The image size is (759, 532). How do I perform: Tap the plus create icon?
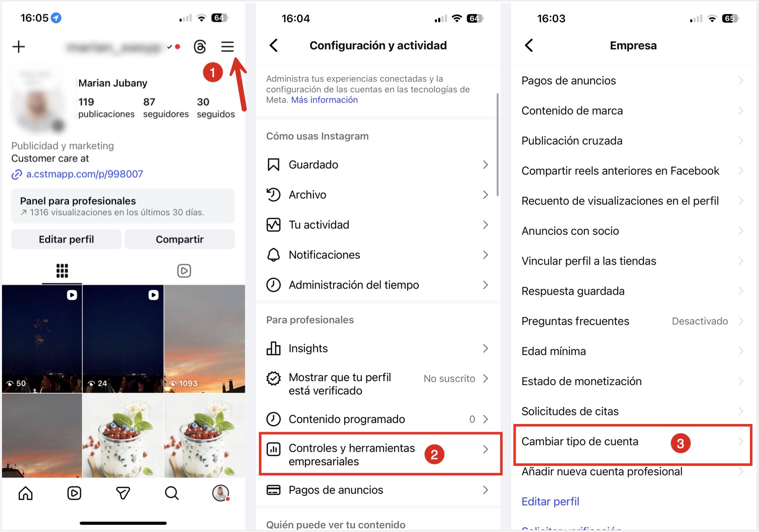19,47
